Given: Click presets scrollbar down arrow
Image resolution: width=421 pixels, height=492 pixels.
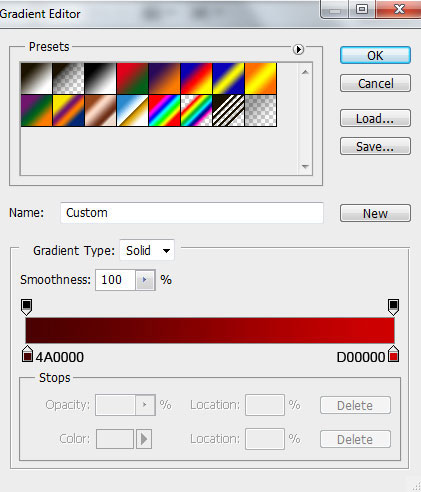Looking at the screenshot, I should click(305, 166).
